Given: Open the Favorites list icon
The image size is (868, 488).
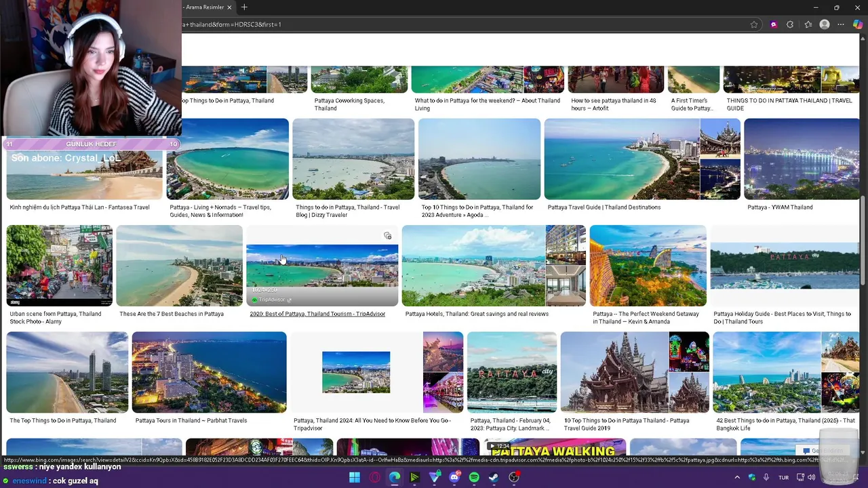Looking at the screenshot, I should [x=808, y=24].
